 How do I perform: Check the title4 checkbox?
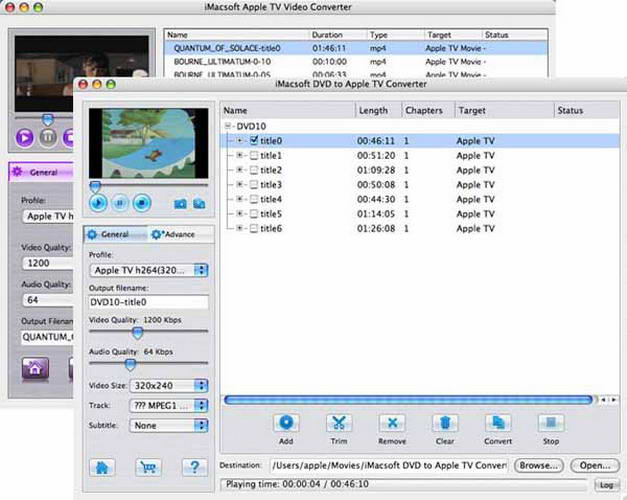tap(254, 199)
